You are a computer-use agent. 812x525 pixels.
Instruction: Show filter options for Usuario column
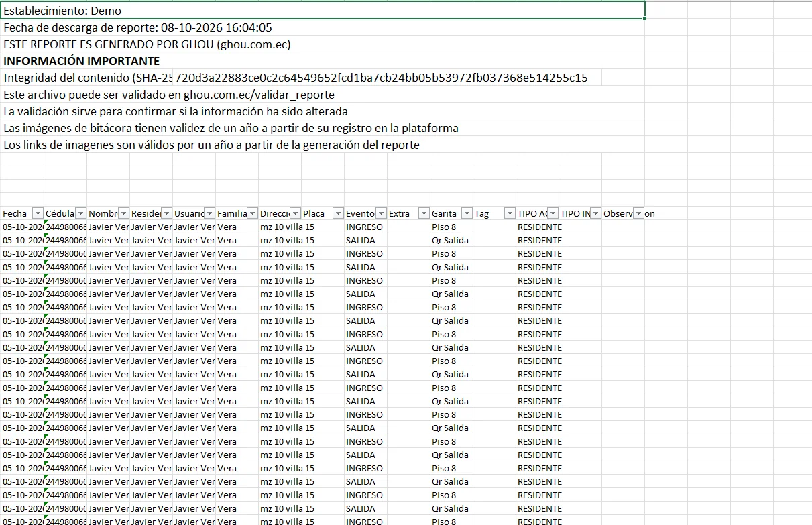209,213
